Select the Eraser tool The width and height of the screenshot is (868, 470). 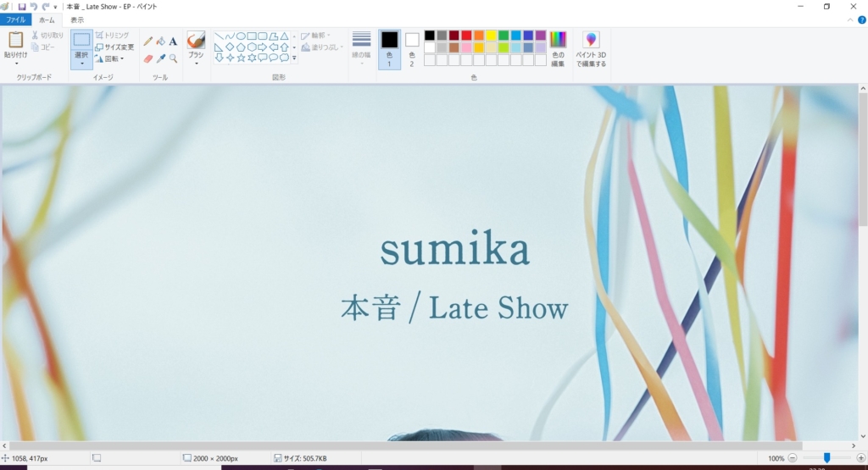147,58
